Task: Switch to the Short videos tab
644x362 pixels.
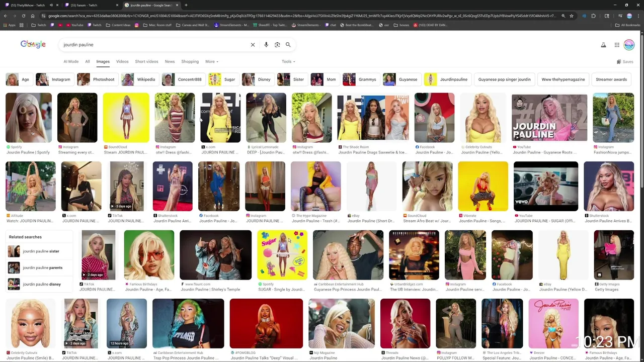Action: (146, 61)
